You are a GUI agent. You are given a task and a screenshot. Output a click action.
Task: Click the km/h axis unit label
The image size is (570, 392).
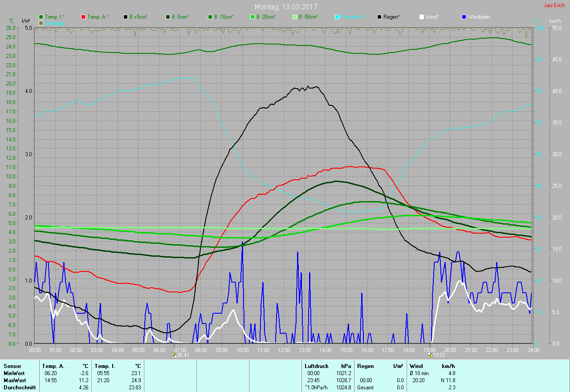pos(555,21)
